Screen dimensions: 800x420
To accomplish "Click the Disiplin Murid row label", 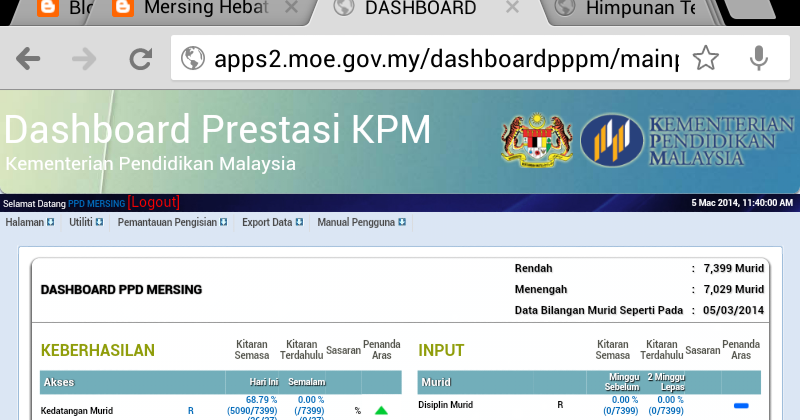I will [x=445, y=405].
